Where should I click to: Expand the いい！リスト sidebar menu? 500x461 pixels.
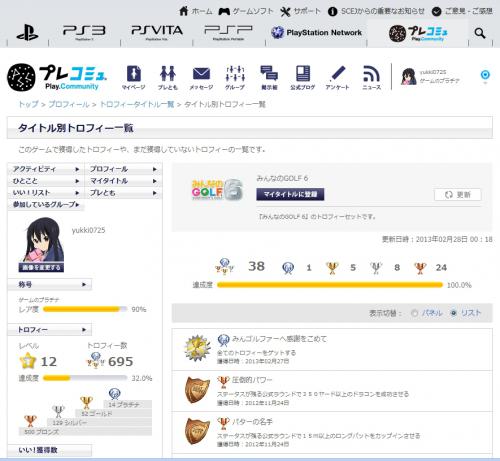point(46,193)
